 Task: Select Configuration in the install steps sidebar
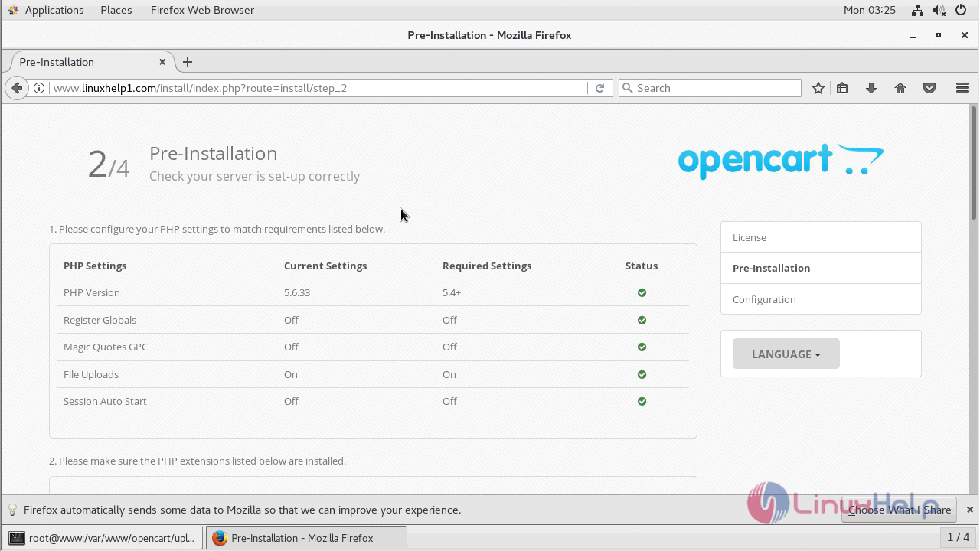(x=821, y=299)
